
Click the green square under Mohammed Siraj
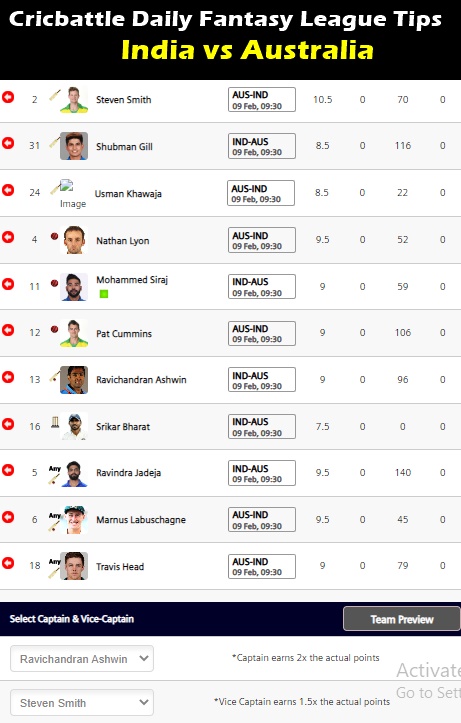[x=104, y=294]
